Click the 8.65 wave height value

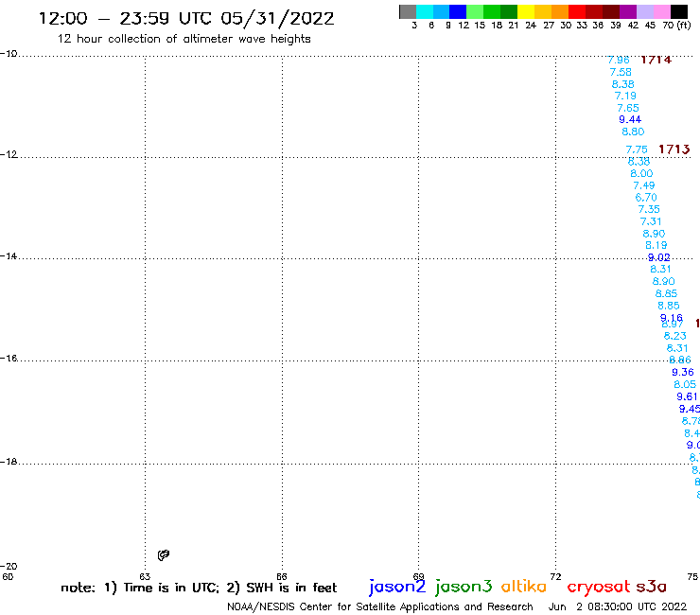pos(666,293)
